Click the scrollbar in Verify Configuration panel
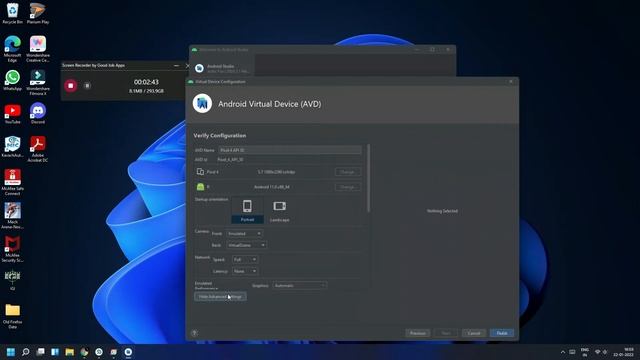 369,178
